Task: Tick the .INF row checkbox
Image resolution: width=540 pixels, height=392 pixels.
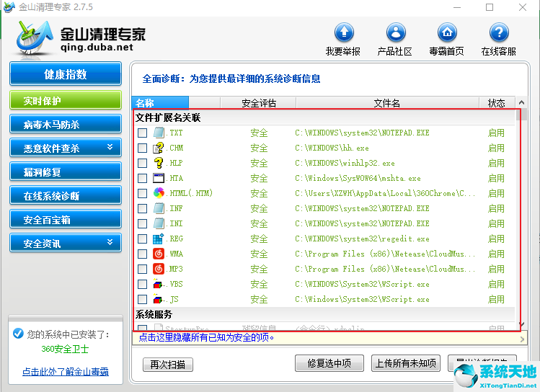Action: [142, 208]
